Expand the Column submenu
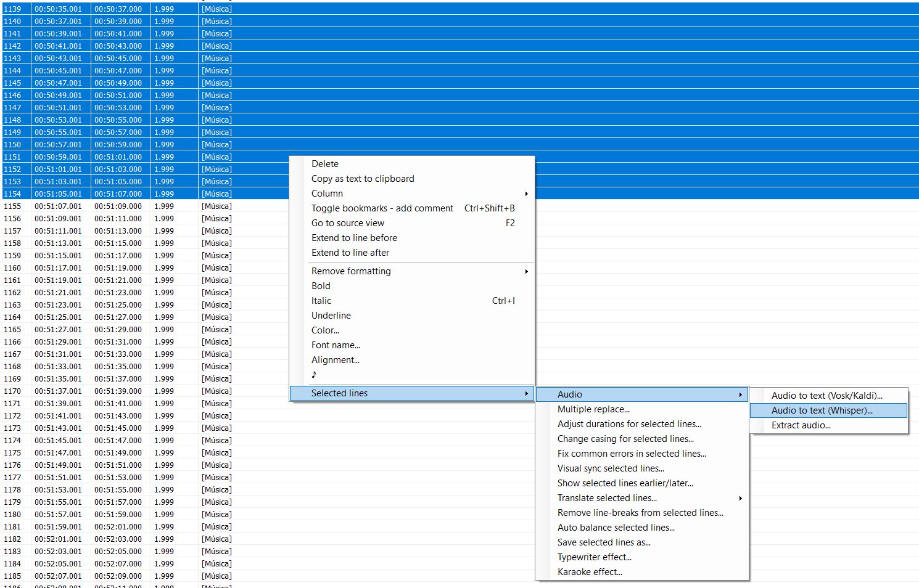Viewport: 919px width, 588px height. 327,193
